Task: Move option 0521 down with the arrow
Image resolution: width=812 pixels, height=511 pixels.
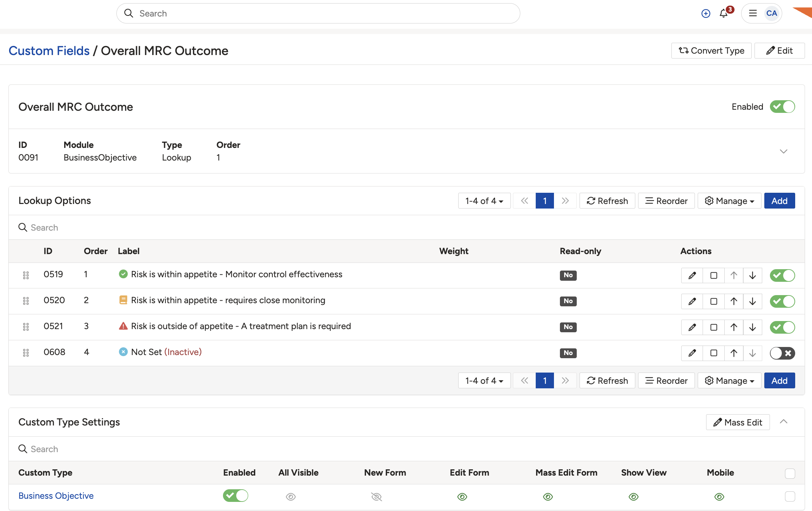Action: pyautogui.click(x=752, y=327)
